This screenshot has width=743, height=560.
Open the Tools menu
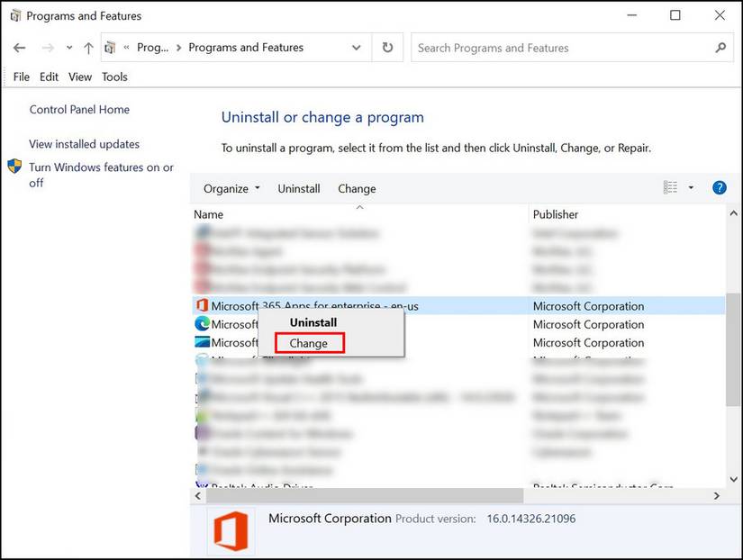pyautogui.click(x=114, y=77)
